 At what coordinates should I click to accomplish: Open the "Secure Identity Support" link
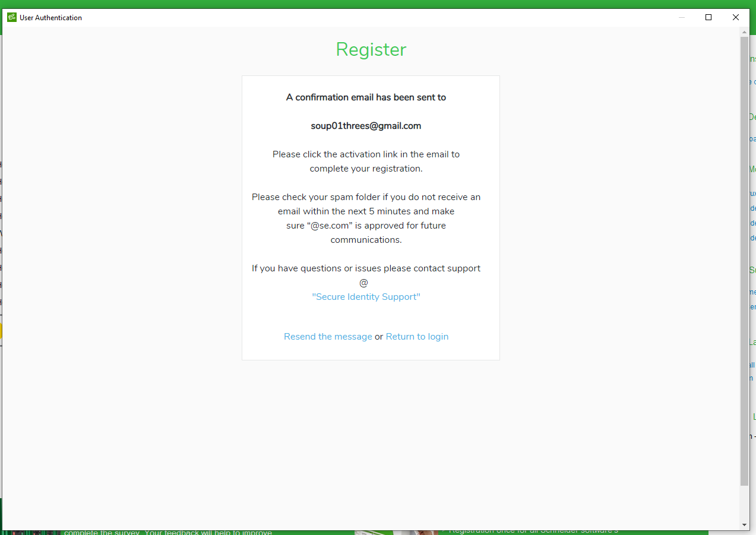[x=366, y=297]
